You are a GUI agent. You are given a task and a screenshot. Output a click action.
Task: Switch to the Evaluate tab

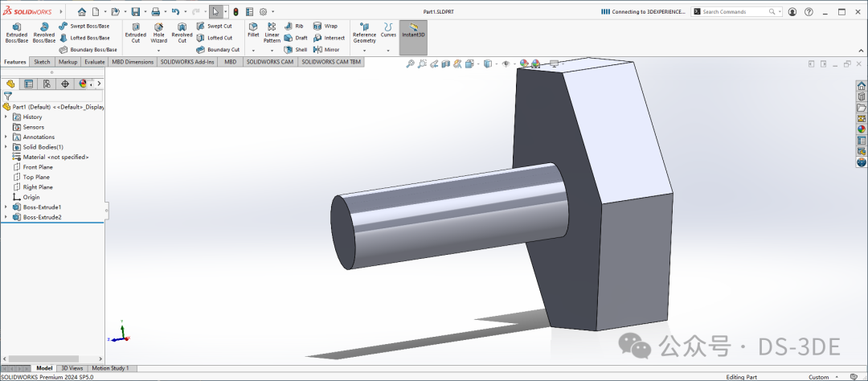95,62
